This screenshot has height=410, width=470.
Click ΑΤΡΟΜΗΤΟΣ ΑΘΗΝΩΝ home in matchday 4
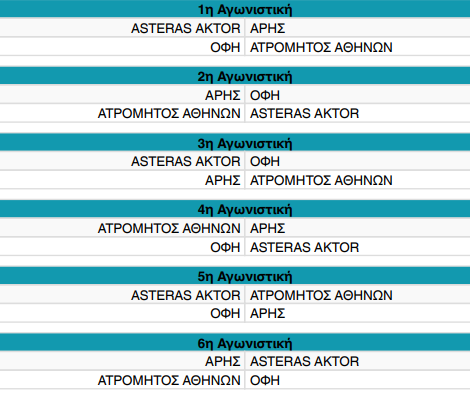click(x=169, y=228)
